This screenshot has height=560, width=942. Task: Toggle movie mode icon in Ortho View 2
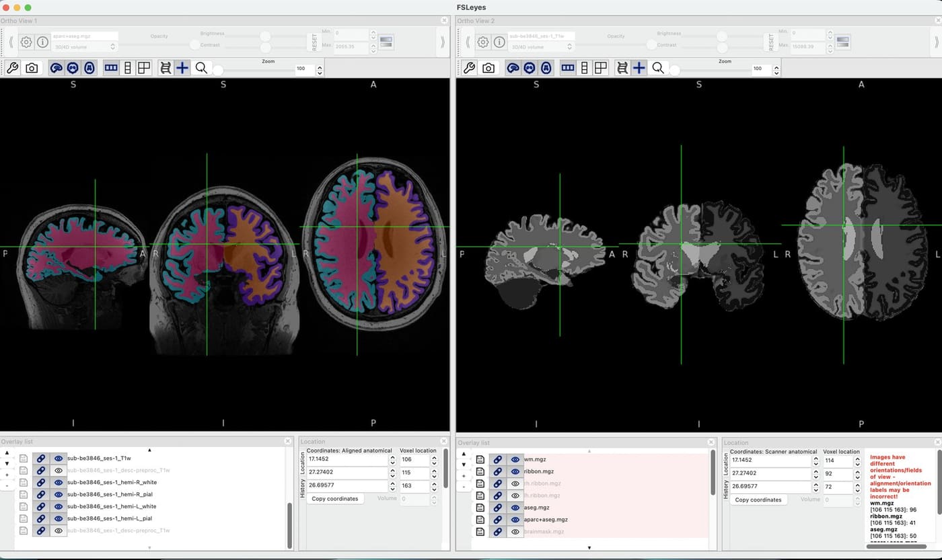622,68
